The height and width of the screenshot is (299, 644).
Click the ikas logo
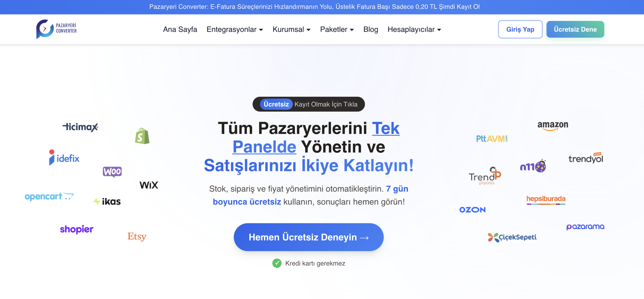click(107, 201)
